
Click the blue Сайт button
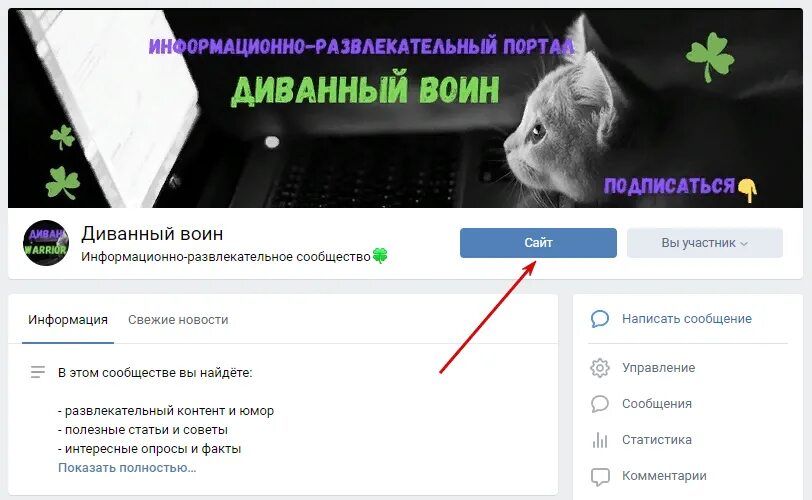click(x=538, y=243)
